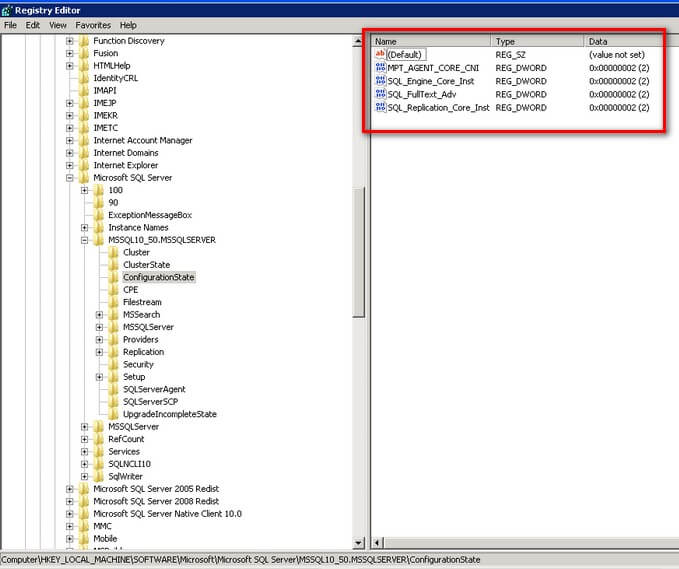The image size is (679, 569).
Task: Click the Internet Domains folder icon
Action: point(84,153)
